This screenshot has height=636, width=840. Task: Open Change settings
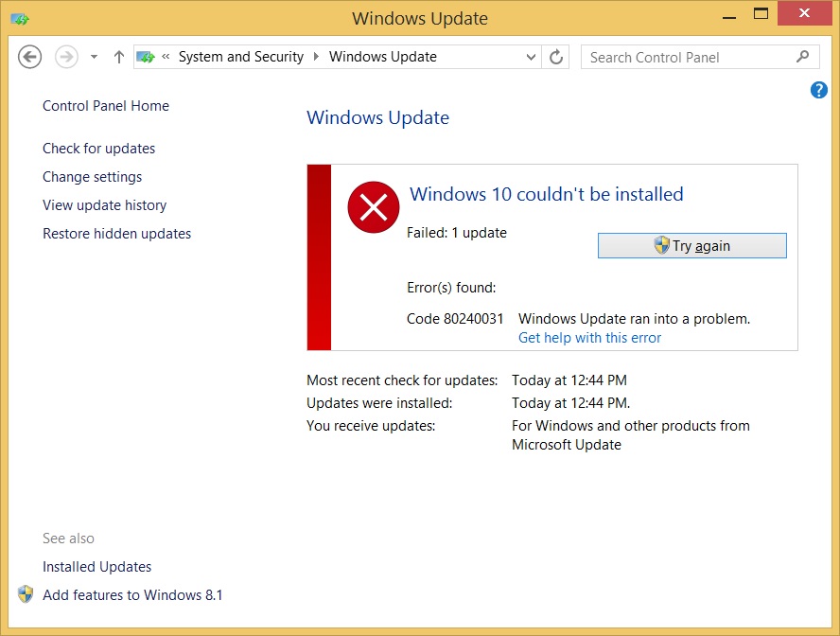pos(92,177)
